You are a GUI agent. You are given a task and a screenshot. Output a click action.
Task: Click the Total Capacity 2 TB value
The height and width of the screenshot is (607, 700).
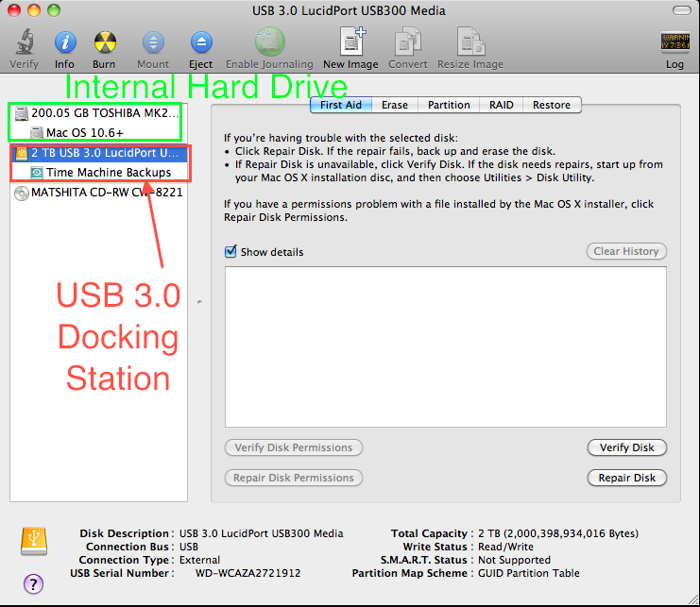point(558,533)
